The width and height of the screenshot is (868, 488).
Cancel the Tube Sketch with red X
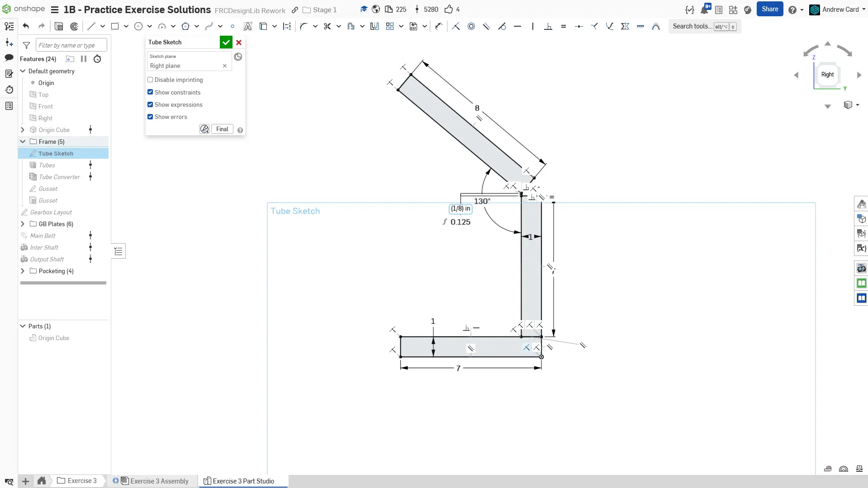coord(239,42)
